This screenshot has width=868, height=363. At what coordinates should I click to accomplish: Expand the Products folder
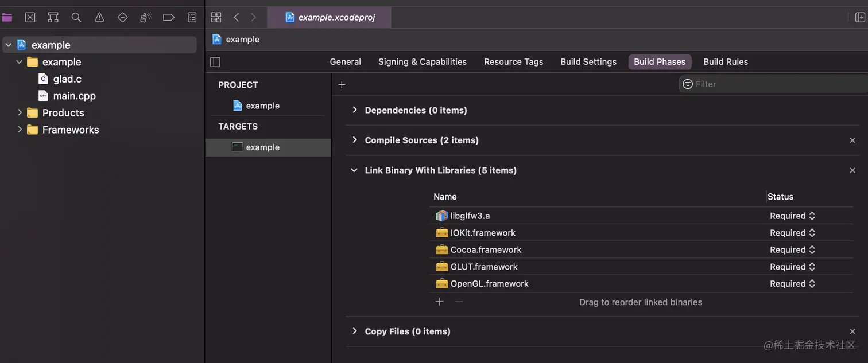(20, 113)
